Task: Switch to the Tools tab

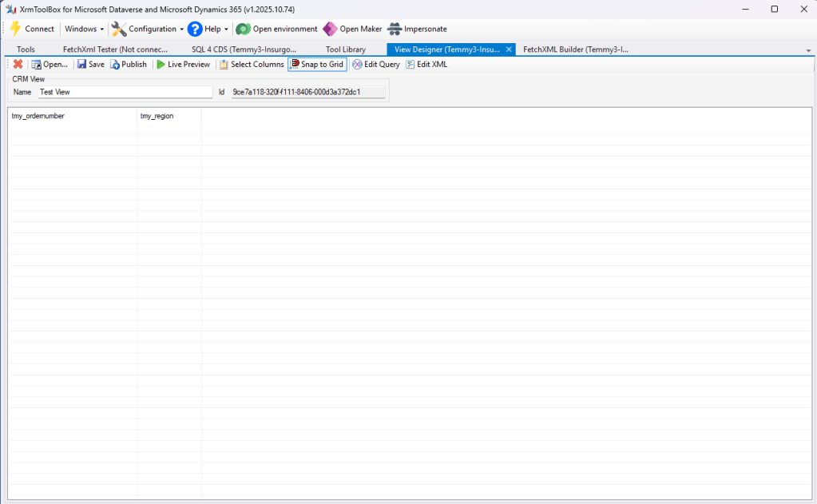Action: click(26, 49)
